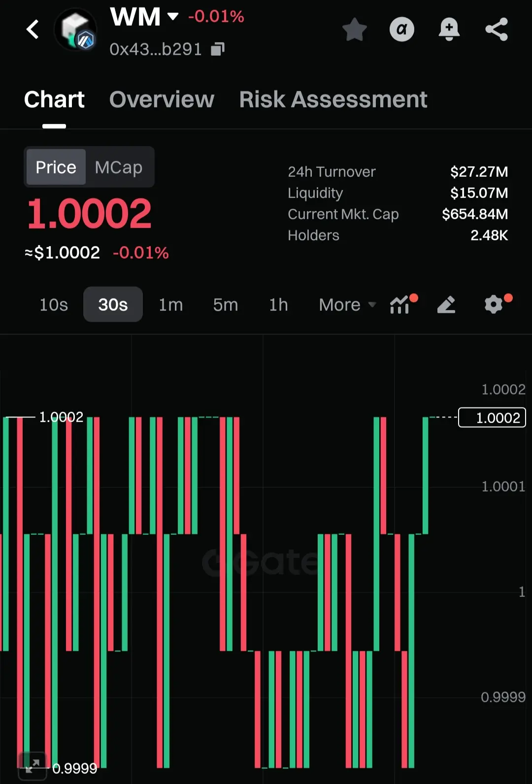Tap the large red 1.0002 price
532x784 pixels.
pyautogui.click(x=89, y=214)
